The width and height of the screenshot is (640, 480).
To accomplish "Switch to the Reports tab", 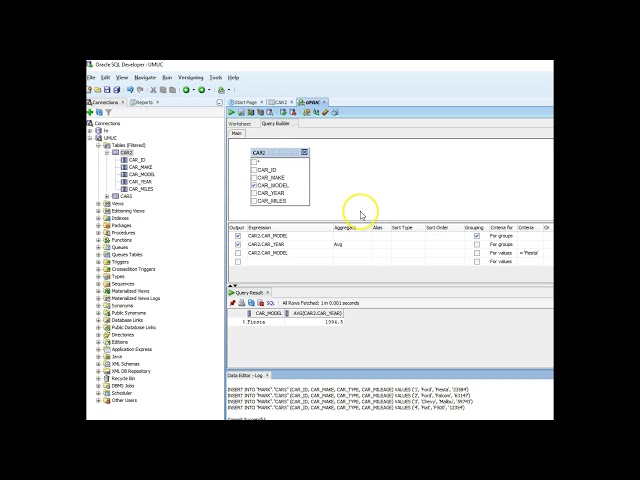I will point(144,102).
